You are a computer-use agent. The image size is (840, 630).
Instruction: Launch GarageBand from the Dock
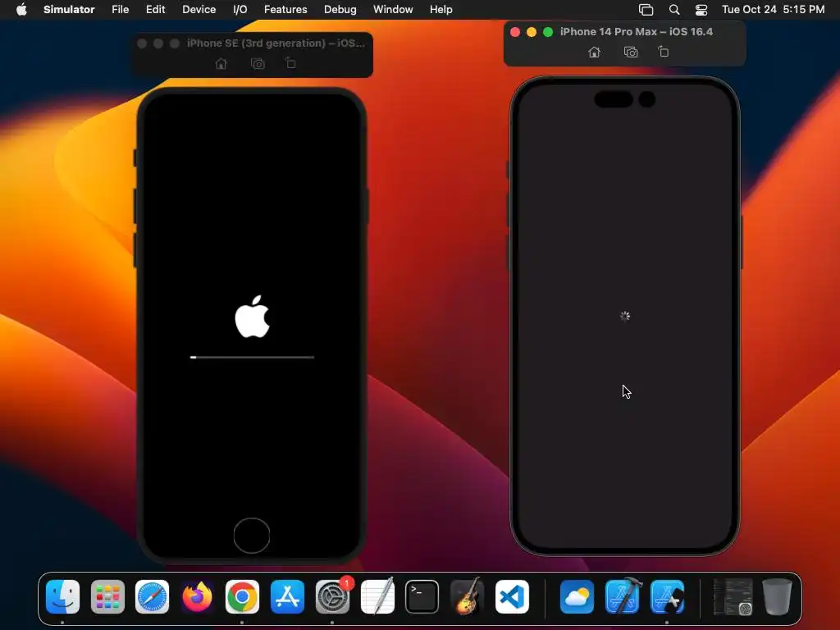click(467, 596)
